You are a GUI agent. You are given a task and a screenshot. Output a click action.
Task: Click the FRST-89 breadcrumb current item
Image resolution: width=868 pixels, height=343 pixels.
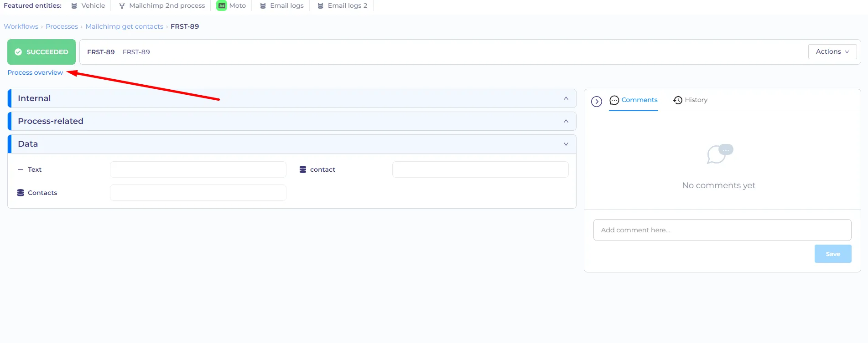point(185,26)
